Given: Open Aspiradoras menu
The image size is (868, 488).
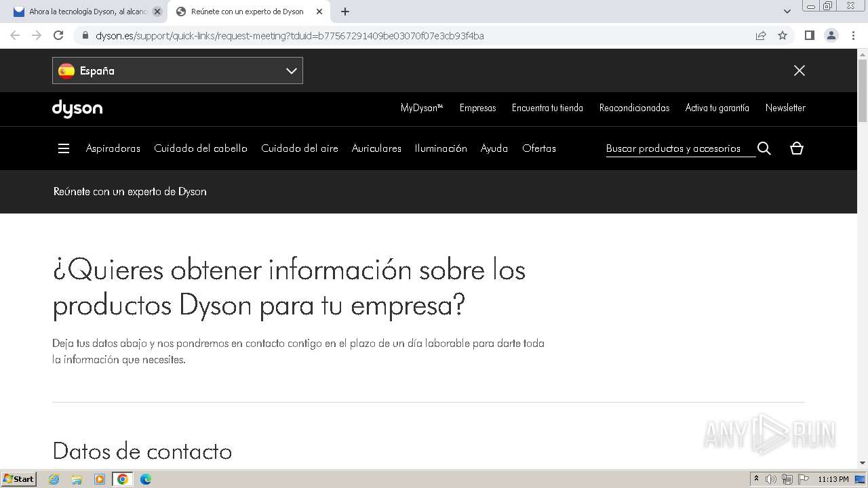Looking at the screenshot, I should [x=113, y=148].
